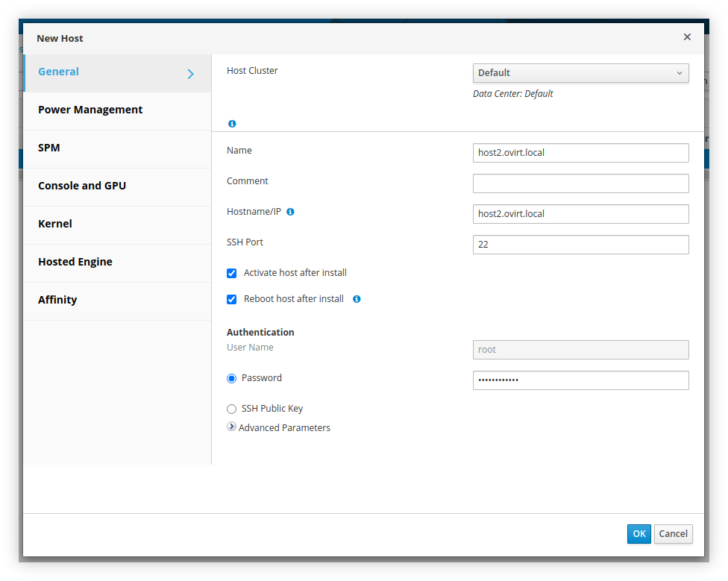Show the Affinity tab

pos(57,300)
